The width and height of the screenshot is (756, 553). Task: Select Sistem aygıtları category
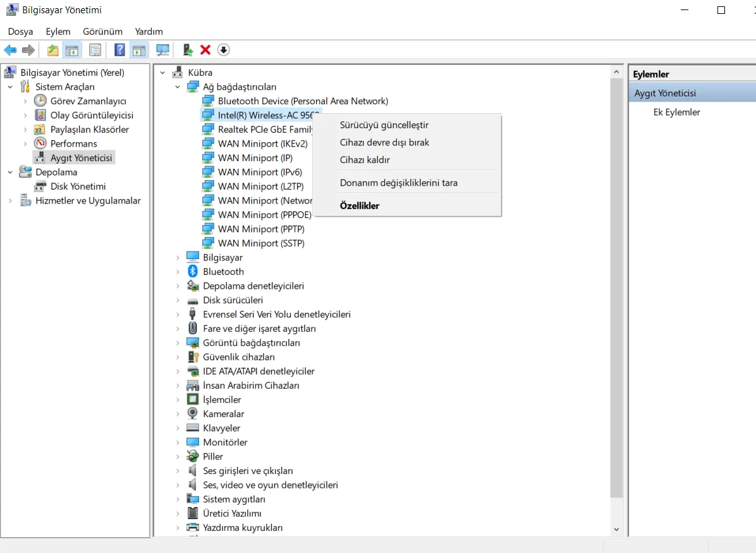[x=234, y=499]
